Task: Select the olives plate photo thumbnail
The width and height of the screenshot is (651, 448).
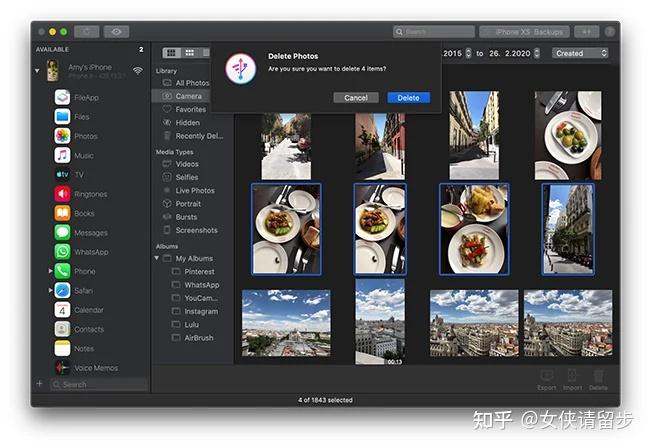Action: point(568,135)
